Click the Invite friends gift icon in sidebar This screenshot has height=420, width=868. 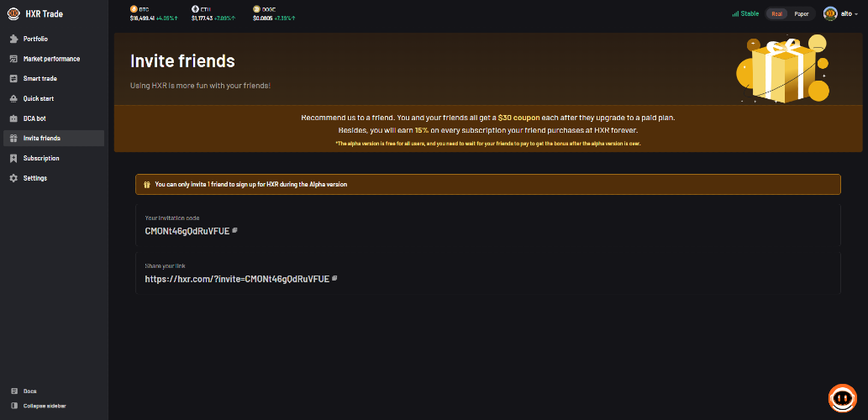13,139
